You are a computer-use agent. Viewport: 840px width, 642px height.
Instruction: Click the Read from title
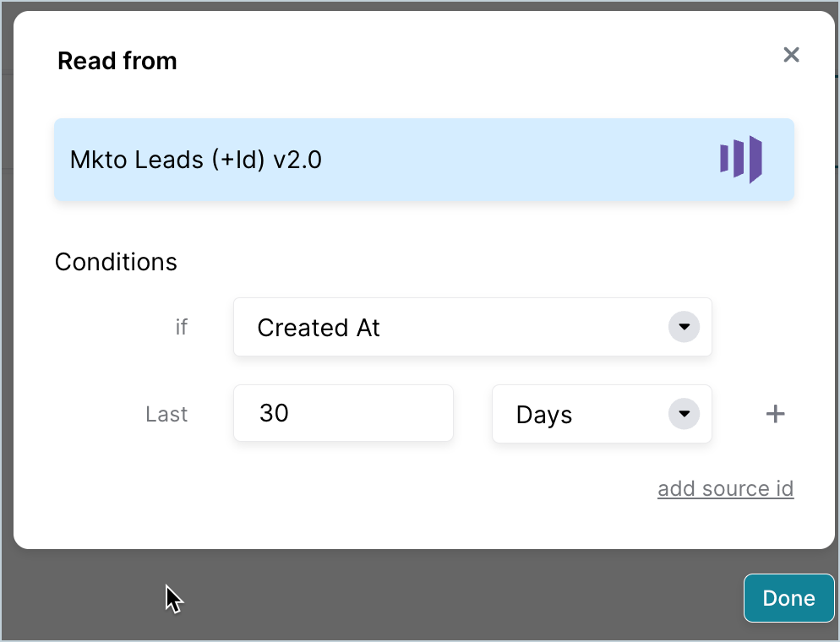tap(117, 61)
